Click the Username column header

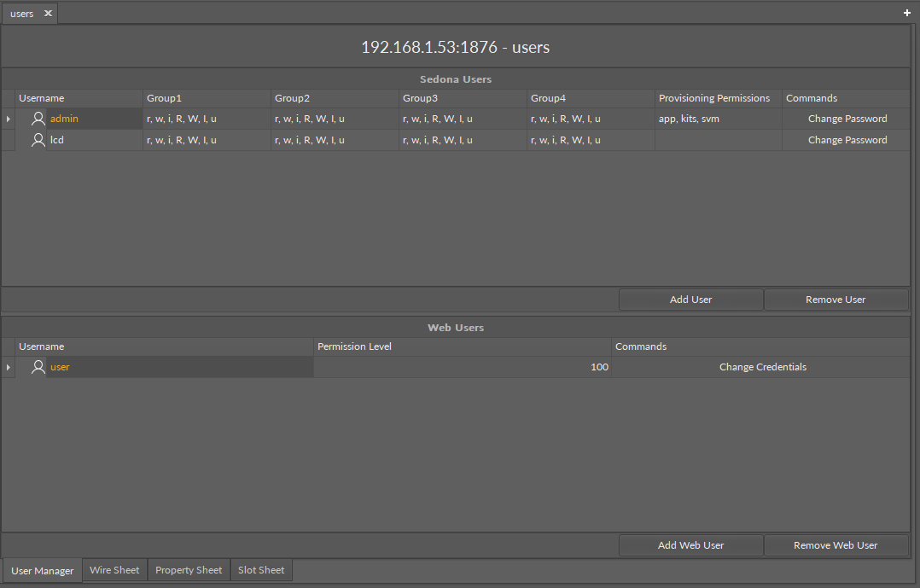tap(41, 98)
